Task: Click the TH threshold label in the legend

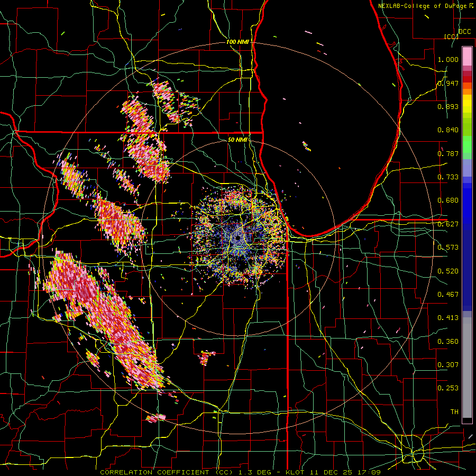Action: pos(454,412)
